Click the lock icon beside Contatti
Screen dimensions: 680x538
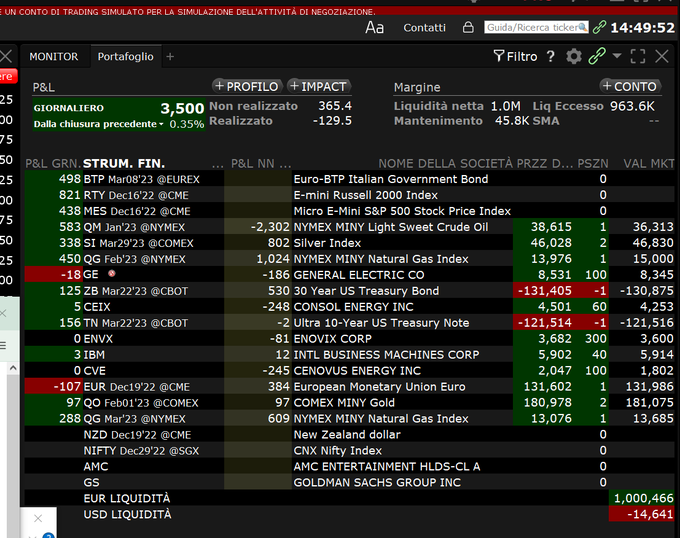[468, 28]
